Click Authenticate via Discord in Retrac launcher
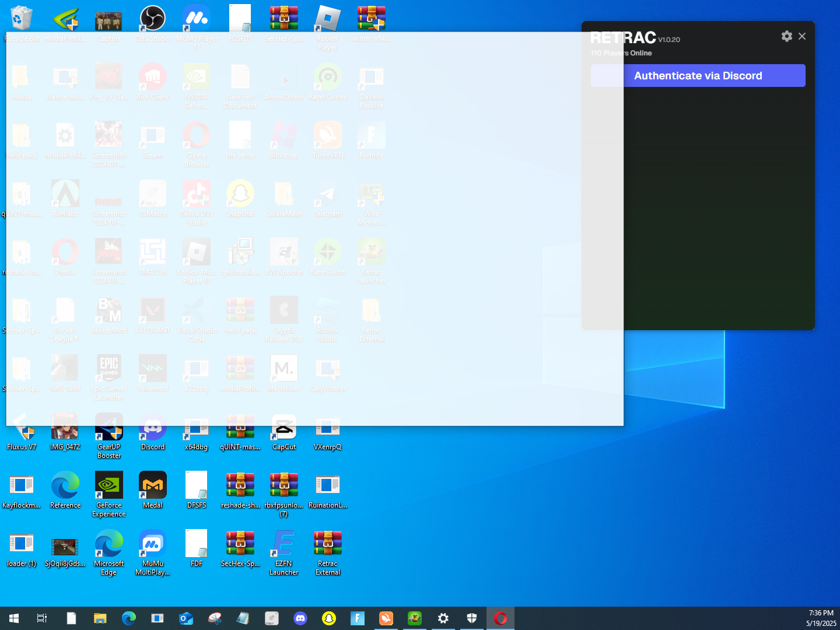Screen dimensions: 840x630 click(698, 76)
